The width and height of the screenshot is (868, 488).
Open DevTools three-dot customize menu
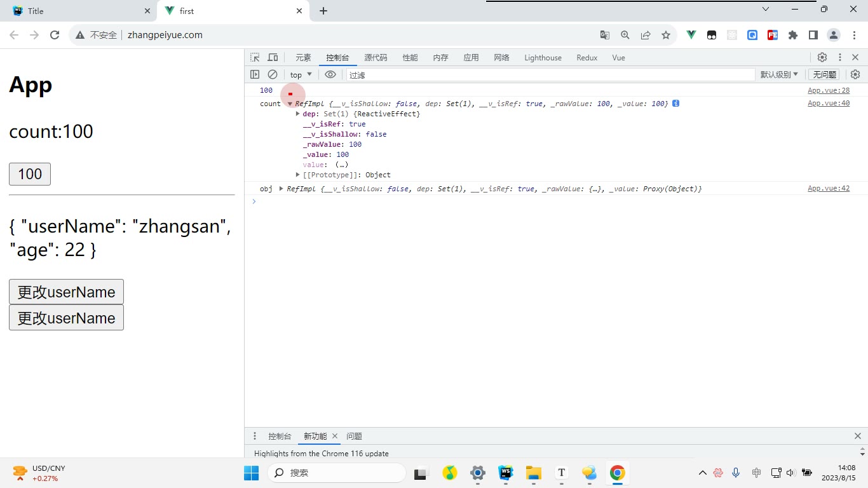pyautogui.click(x=839, y=57)
